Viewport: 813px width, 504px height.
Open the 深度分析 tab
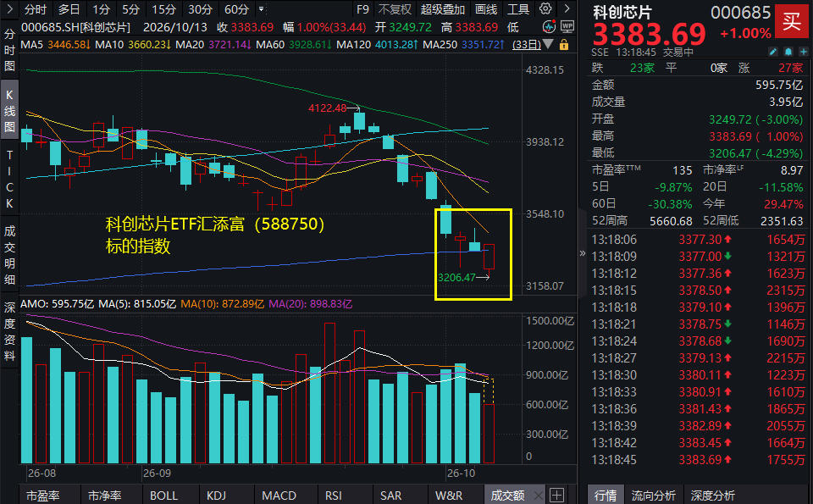[713, 496]
